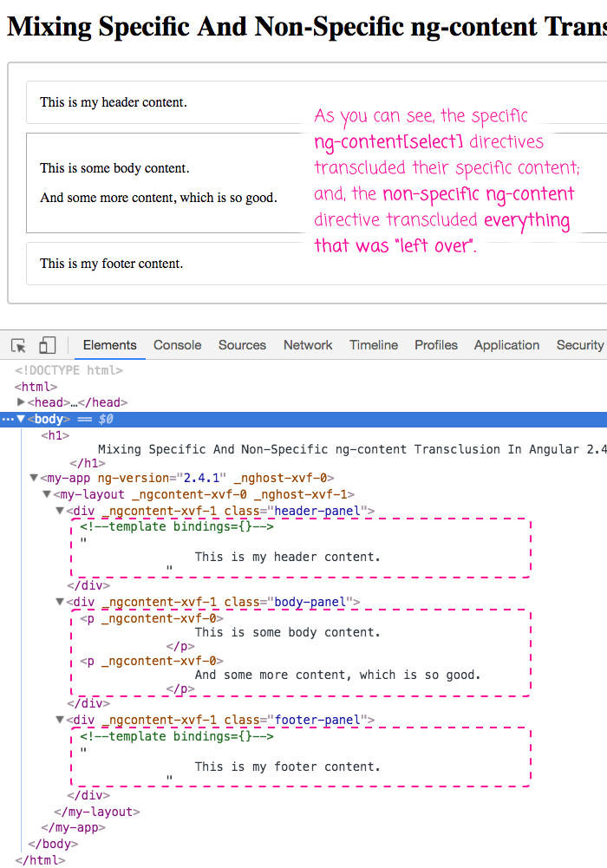
Task: Click the 2.4.1 ng-version attribute value
Action: (201, 478)
